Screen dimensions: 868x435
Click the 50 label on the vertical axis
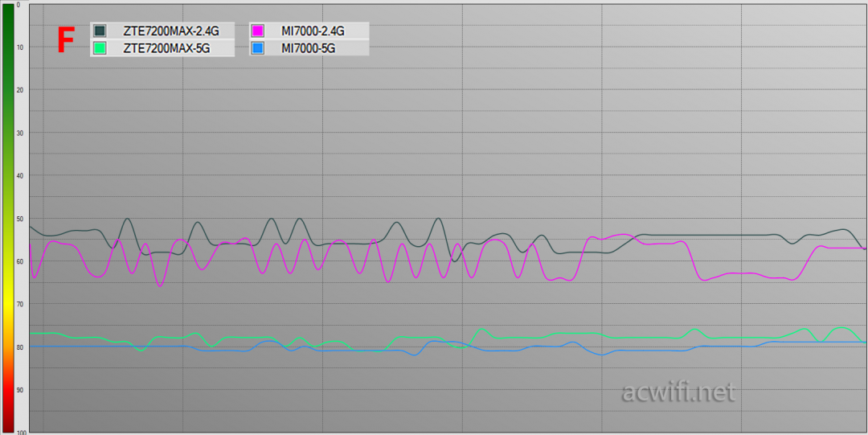pyautogui.click(x=18, y=219)
